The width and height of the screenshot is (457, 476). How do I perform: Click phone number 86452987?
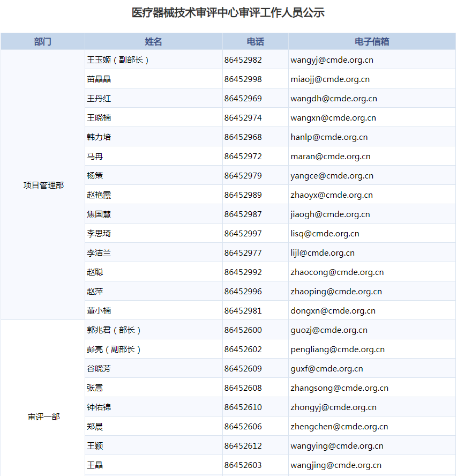243,214
